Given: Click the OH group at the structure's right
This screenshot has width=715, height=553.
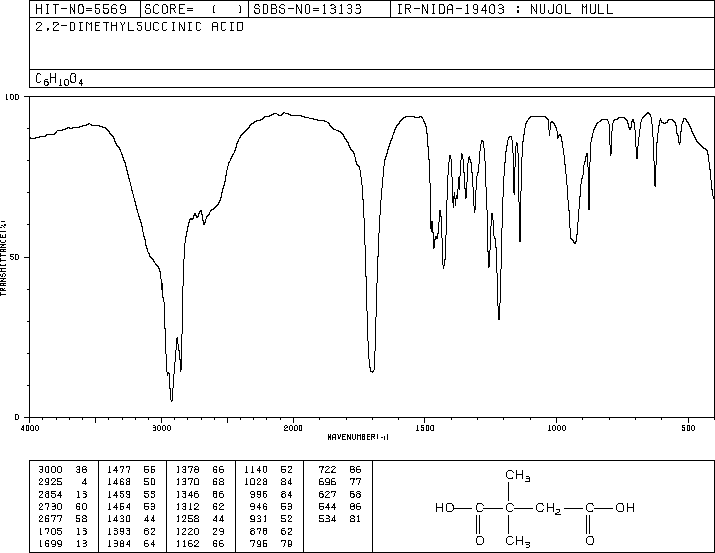Looking at the screenshot, I should pos(625,508).
